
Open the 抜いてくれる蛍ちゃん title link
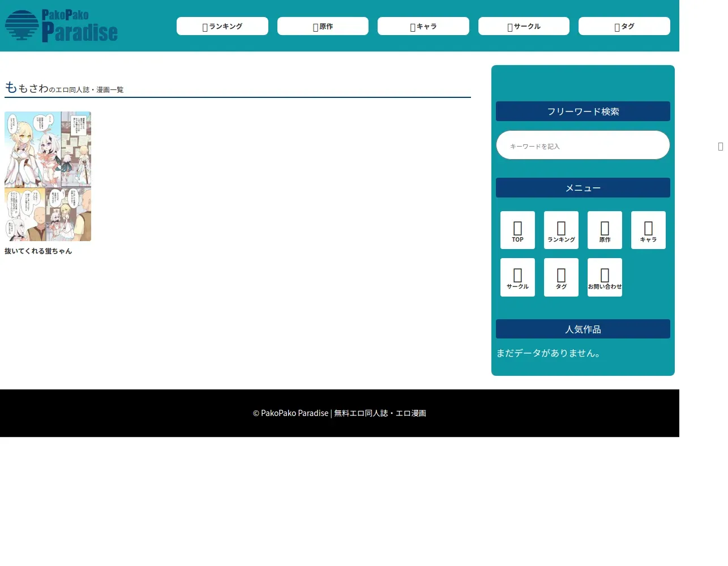pos(38,251)
